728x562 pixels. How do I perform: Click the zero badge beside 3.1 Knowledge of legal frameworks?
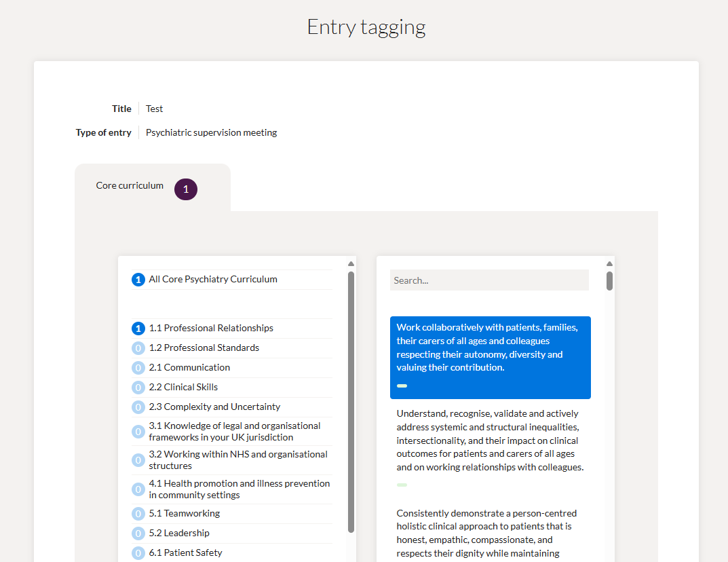138,432
